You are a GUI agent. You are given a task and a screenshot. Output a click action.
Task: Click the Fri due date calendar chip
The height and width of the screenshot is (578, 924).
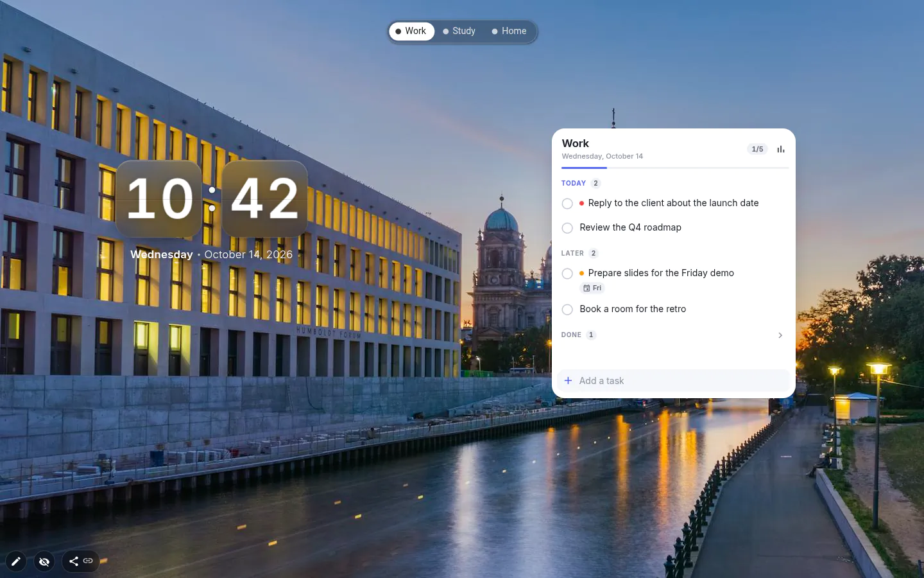click(x=592, y=288)
